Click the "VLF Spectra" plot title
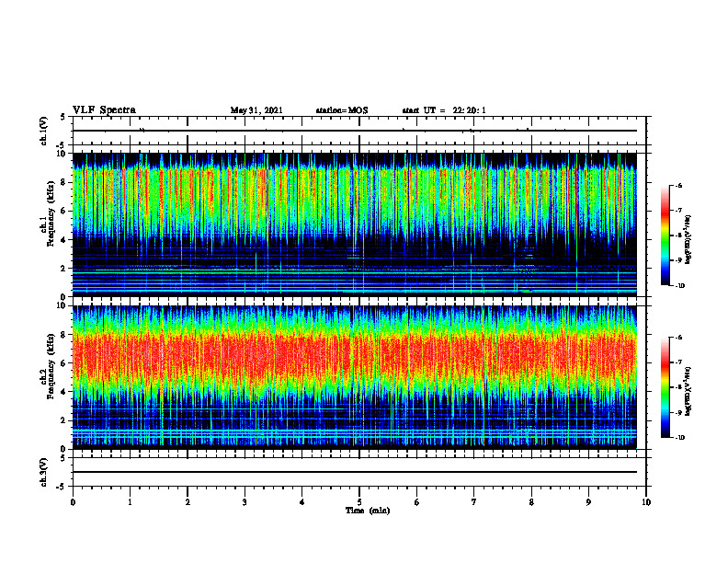This screenshot has width=728, height=563. click(x=104, y=110)
